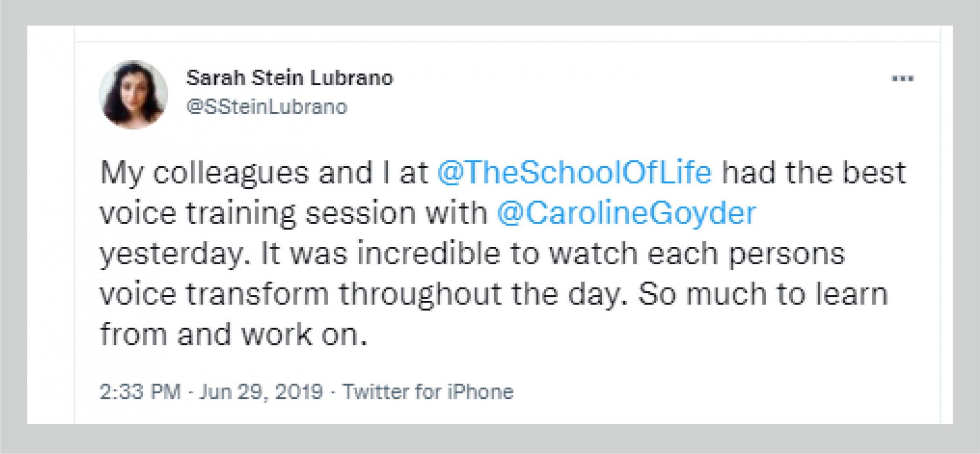Visit the @CarolineGoyder mention link
The height and width of the screenshot is (454, 980).
pyautogui.click(x=626, y=213)
